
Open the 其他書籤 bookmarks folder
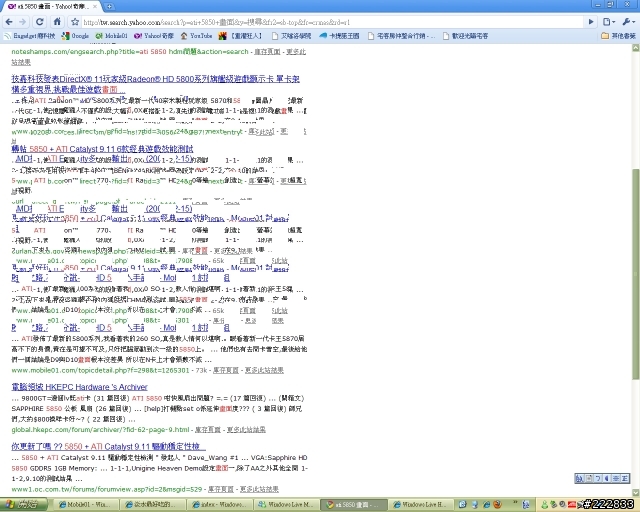pos(619,36)
